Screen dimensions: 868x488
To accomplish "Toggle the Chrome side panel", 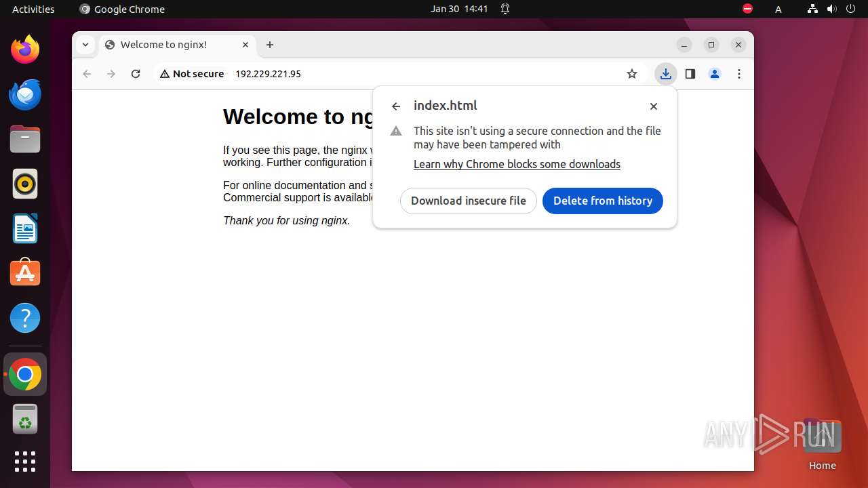I will pos(690,74).
